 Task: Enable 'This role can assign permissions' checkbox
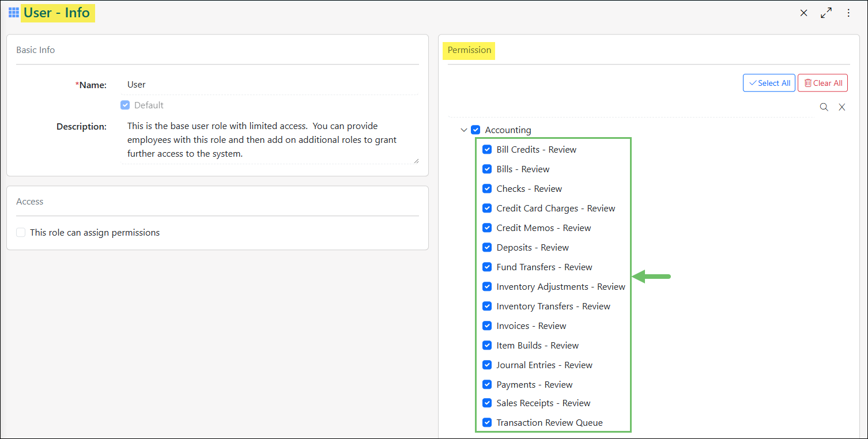point(21,233)
